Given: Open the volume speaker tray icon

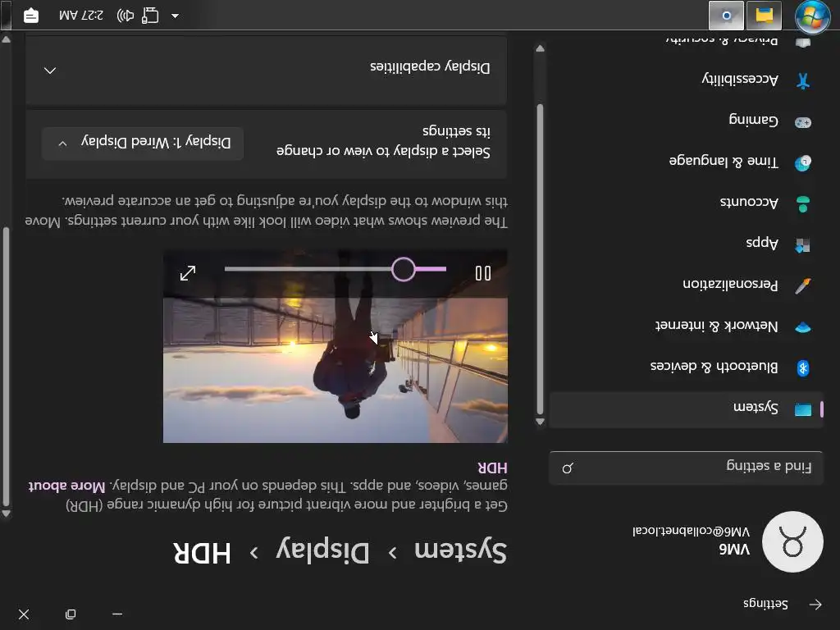Looking at the screenshot, I should [x=126, y=16].
